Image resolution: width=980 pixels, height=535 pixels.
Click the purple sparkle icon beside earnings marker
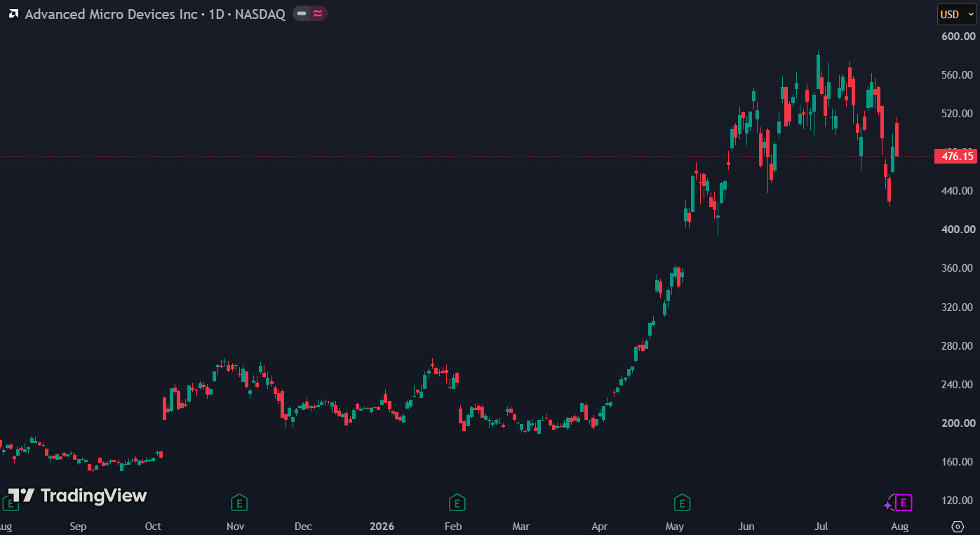click(x=889, y=504)
